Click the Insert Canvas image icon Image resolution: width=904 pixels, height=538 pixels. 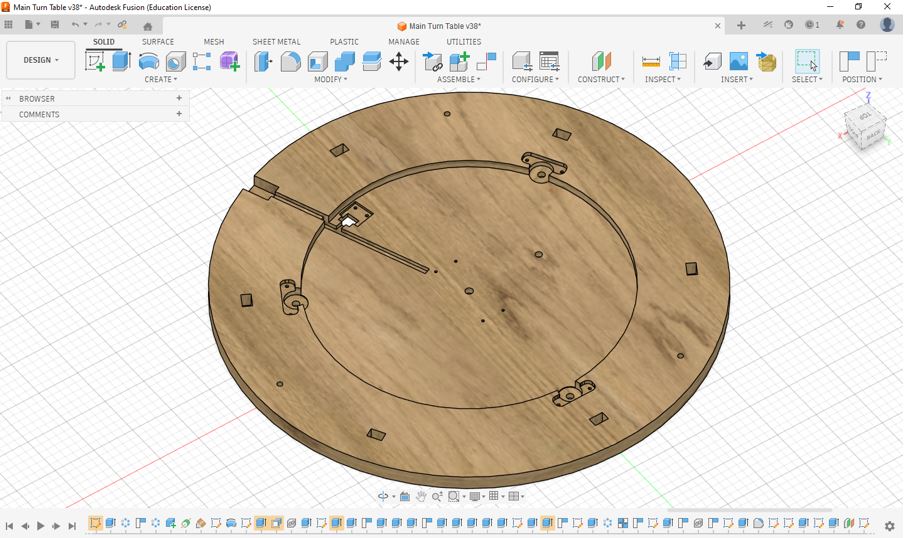[739, 62]
